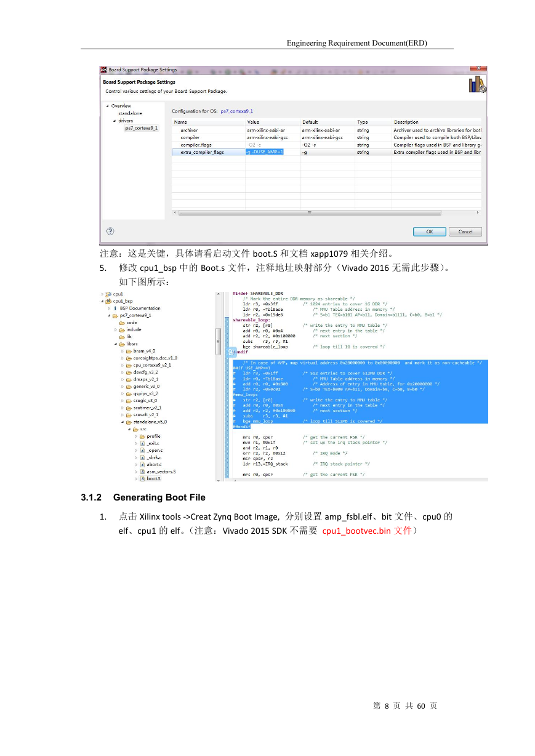Click the asm_vectors.S file icon

[x=142, y=471]
